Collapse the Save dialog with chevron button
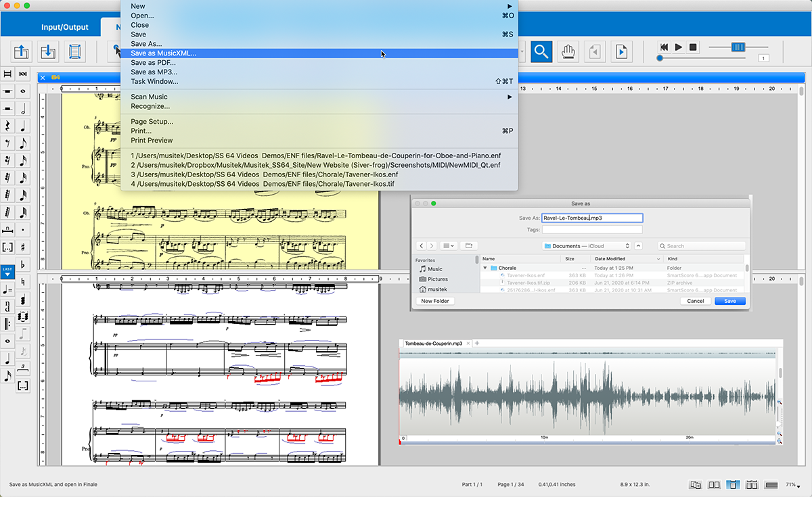The image size is (812, 522). pos(639,246)
